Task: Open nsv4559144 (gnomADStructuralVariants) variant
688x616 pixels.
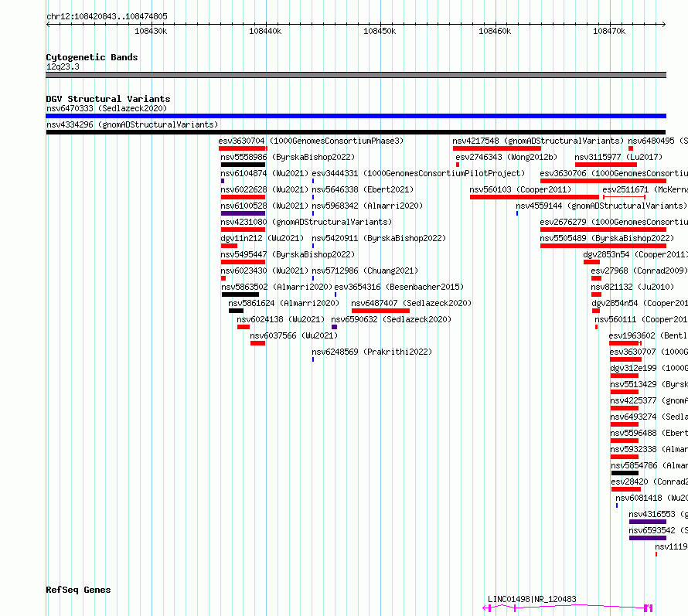Action: [x=601, y=206]
